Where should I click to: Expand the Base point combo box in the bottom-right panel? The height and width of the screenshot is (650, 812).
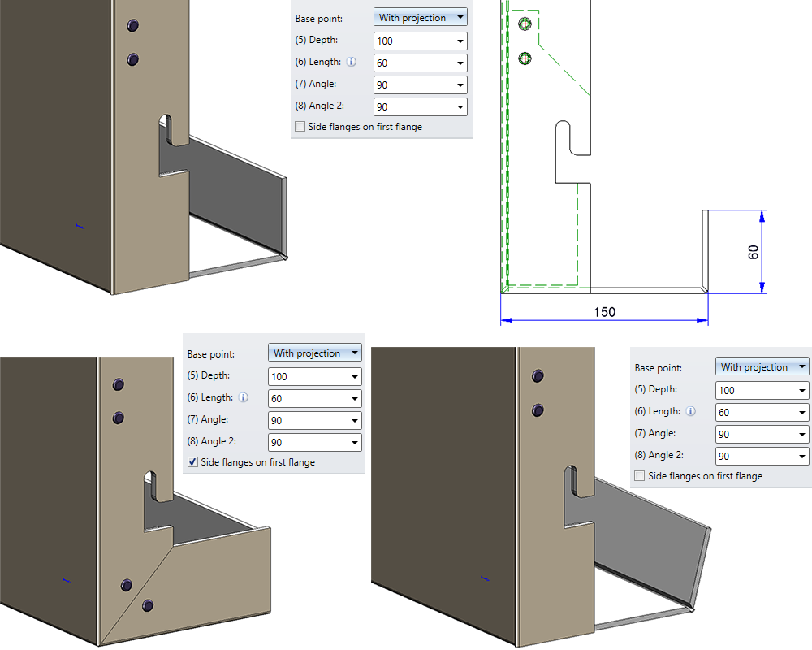[x=762, y=366]
